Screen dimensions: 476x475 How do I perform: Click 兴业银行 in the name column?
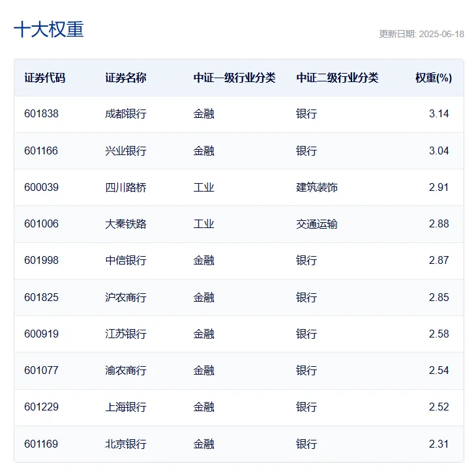pos(125,151)
